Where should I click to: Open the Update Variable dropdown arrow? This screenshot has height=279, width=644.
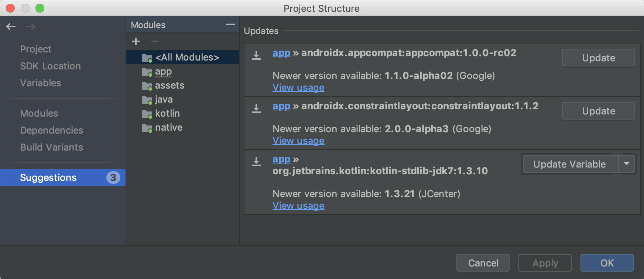[627, 164]
